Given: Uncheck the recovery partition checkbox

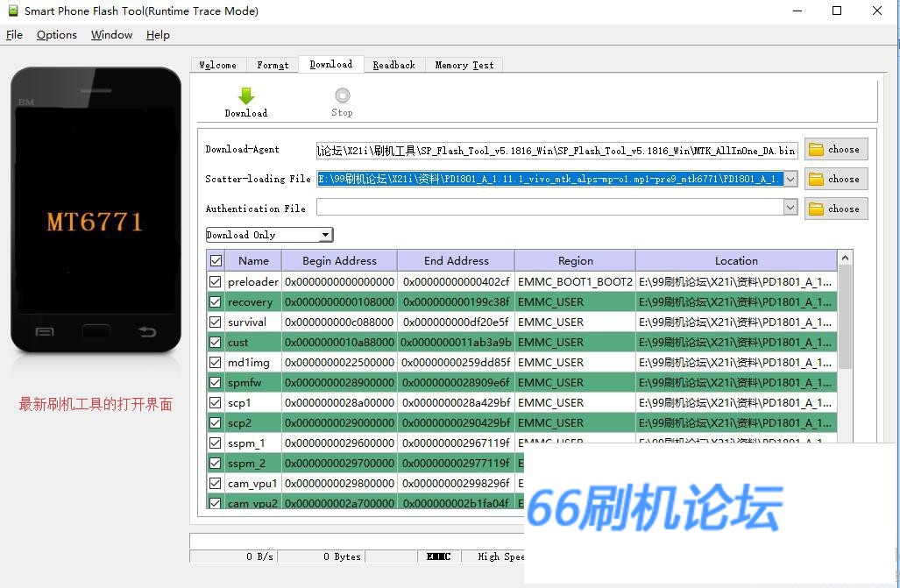Looking at the screenshot, I should coord(216,301).
